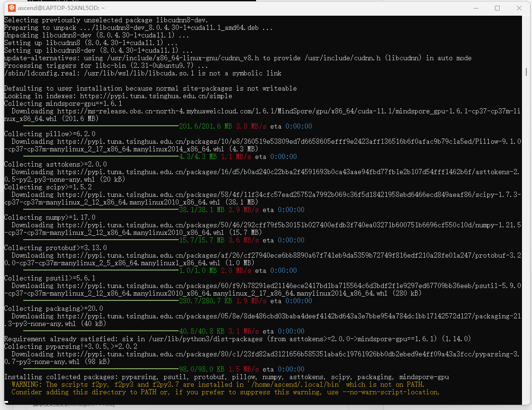Viewport: 532px width, 410px height.
Task: Click the 15.7/15.7 MB progress text
Action: [201, 240]
